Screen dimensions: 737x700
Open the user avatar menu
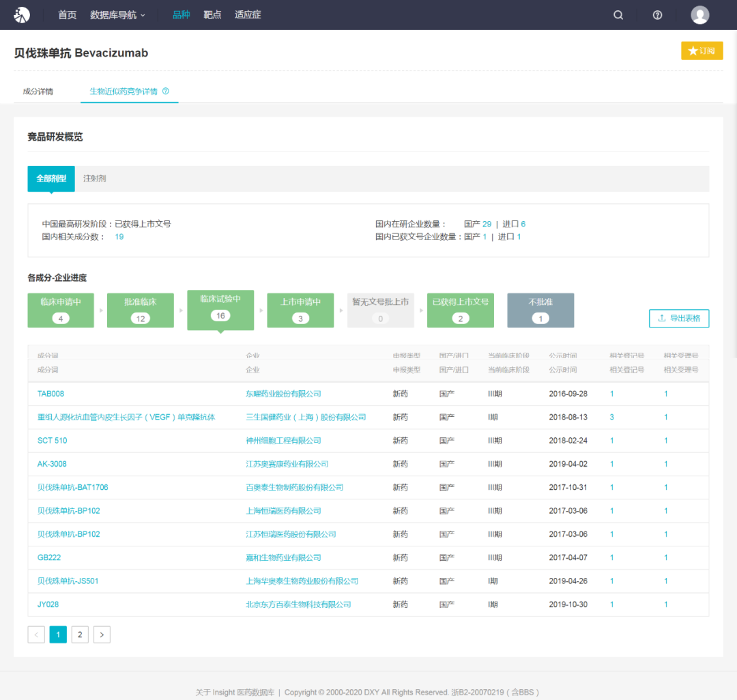(x=699, y=15)
